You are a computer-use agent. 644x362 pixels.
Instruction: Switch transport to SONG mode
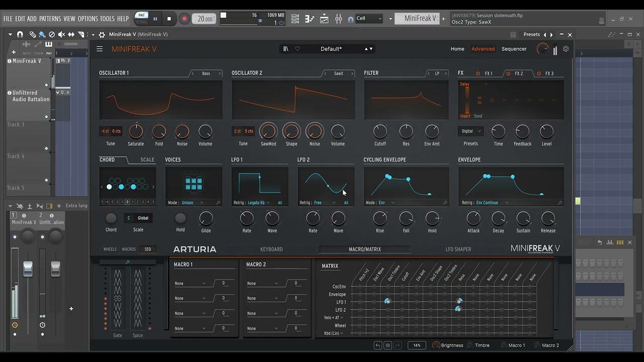[x=142, y=22]
